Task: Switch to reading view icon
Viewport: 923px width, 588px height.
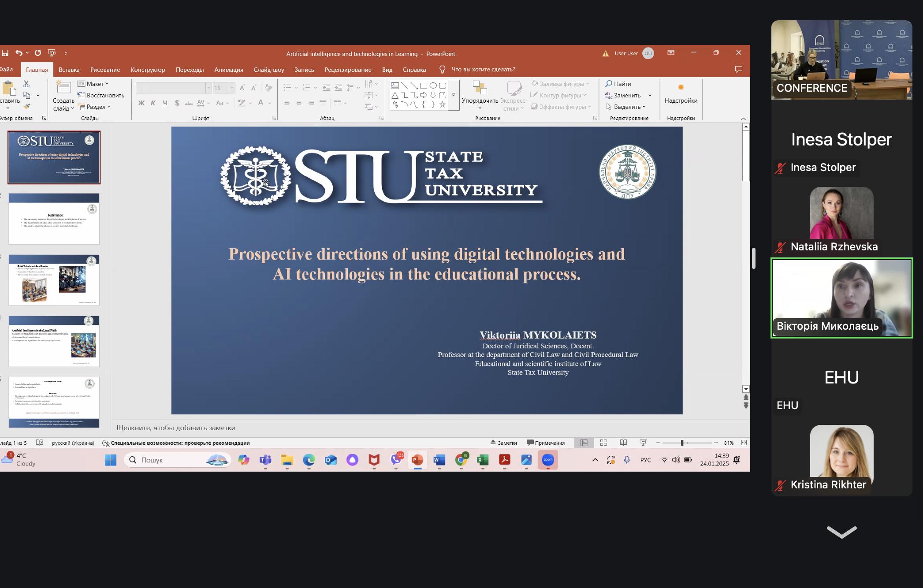Action: (623, 443)
